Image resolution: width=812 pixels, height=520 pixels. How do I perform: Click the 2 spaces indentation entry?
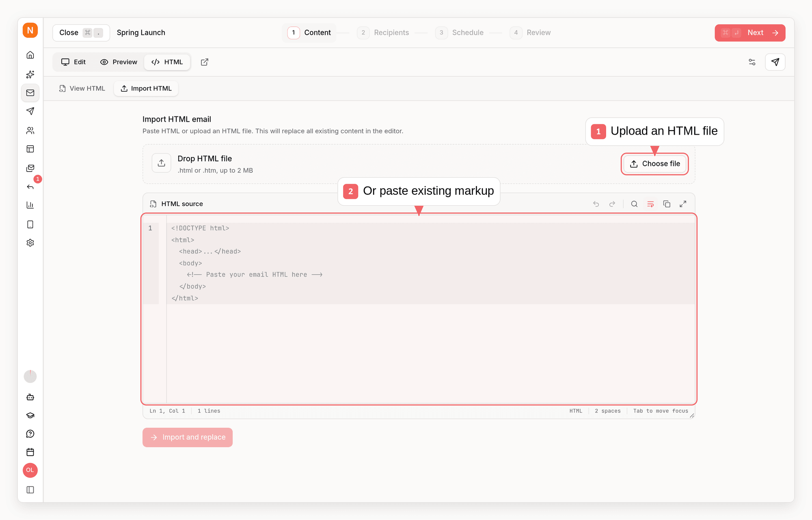[x=608, y=411]
